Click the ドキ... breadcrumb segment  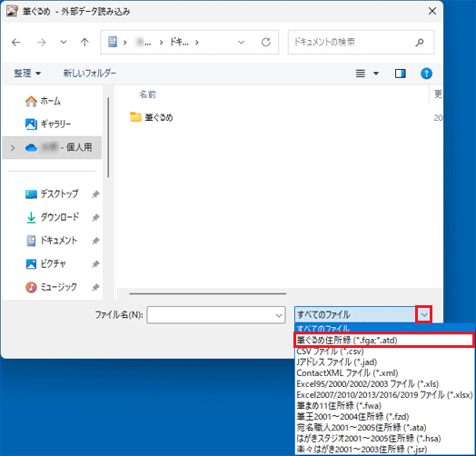pyautogui.click(x=179, y=42)
